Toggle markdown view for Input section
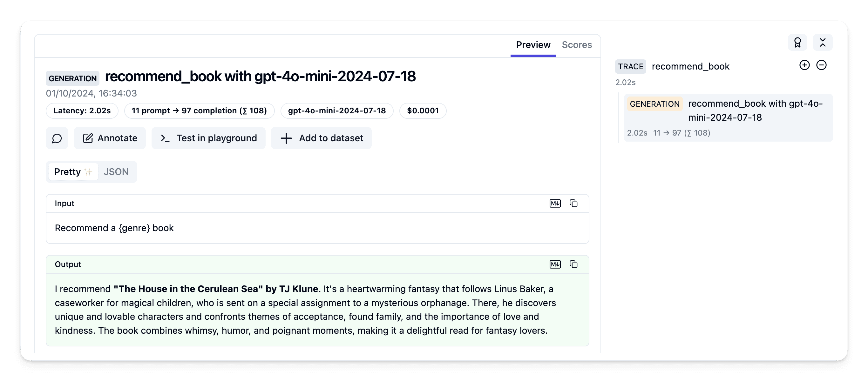The width and height of the screenshot is (868, 381). pos(555,204)
